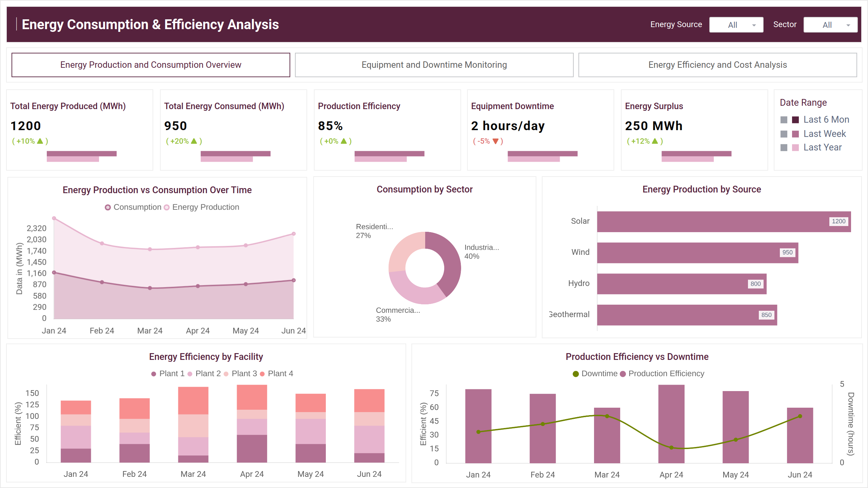Click Consumption by Sector chart title
The image size is (868, 488).
tap(425, 189)
